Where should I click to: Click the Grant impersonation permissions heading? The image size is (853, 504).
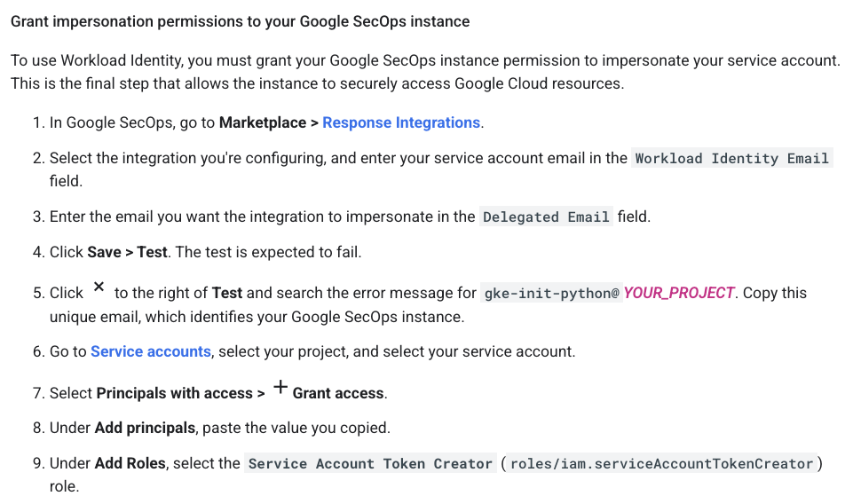(x=240, y=20)
